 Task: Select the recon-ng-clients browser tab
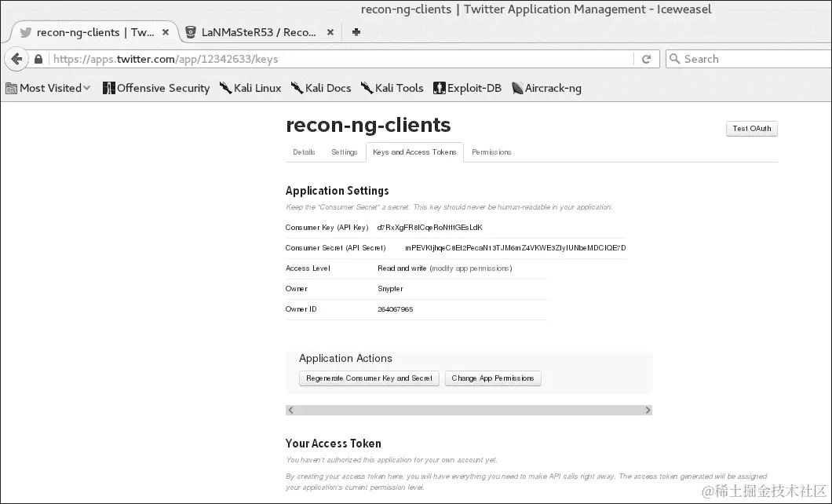click(94, 32)
